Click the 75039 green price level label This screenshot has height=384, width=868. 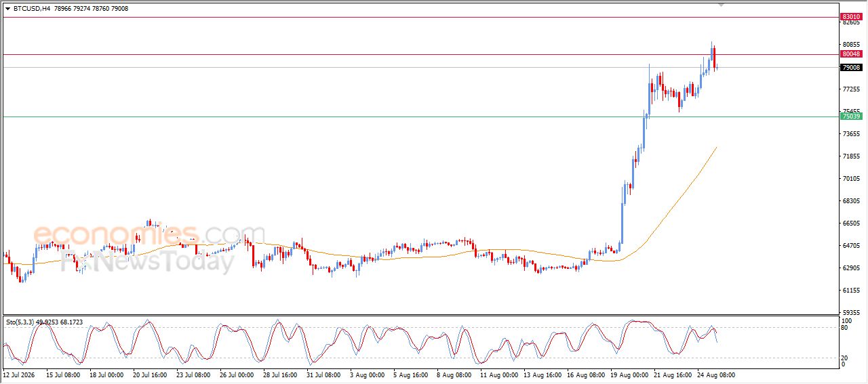851,116
